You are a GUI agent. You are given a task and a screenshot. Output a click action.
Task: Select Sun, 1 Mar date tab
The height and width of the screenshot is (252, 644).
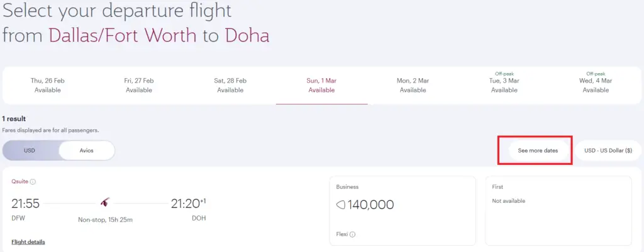point(321,85)
